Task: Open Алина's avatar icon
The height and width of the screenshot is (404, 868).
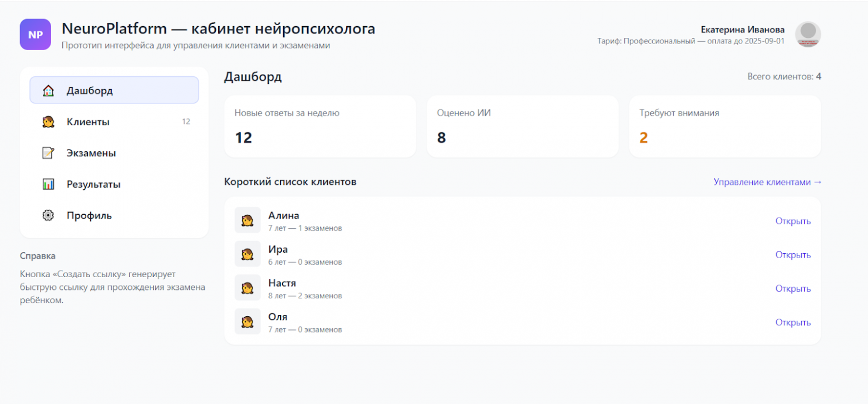Action: [x=248, y=220]
